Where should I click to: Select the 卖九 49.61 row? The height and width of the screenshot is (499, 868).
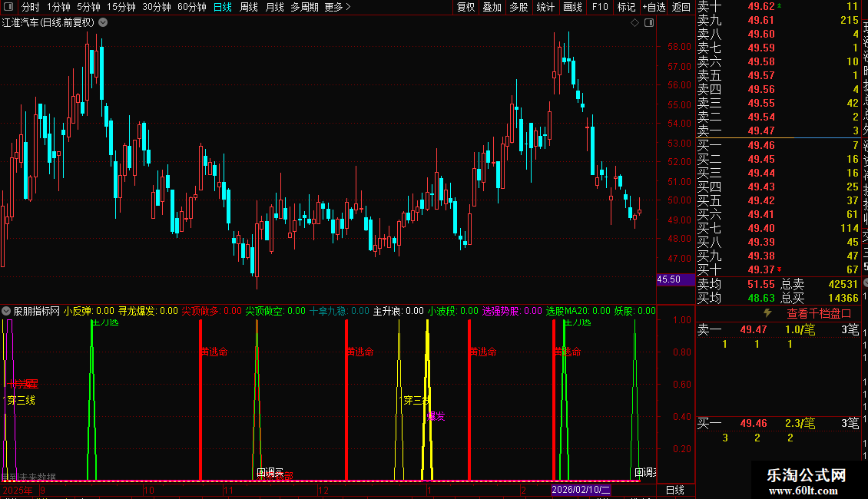[x=778, y=20]
